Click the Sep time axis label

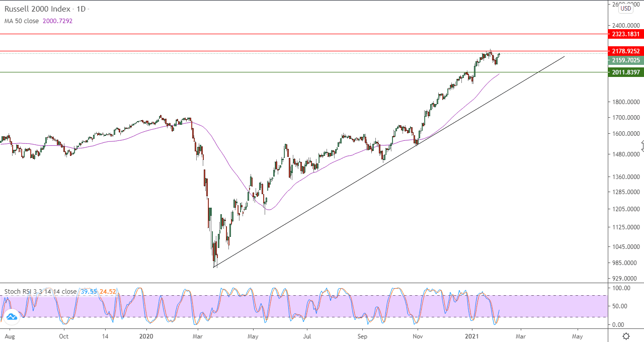coord(363,335)
